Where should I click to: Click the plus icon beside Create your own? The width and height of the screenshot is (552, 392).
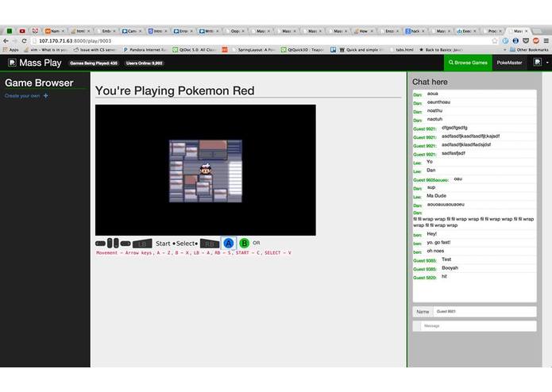click(x=46, y=96)
